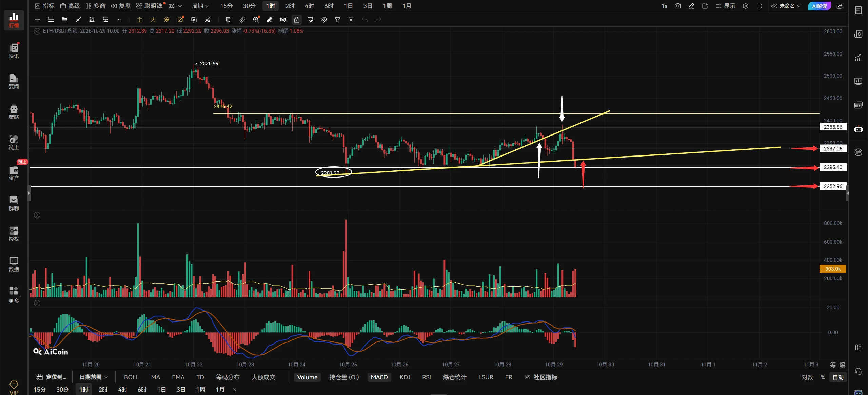Toggle 对数 logarithmic scale
The height and width of the screenshot is (395, 868).
coord(807,377)
